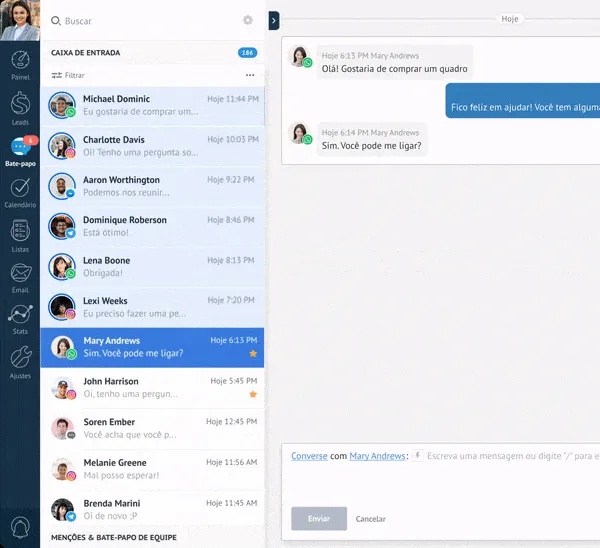Screen dimensions: 600x548
Task: Click the blue 'Fico feliz em ajudar' reply
Action: tap(523, 101)
